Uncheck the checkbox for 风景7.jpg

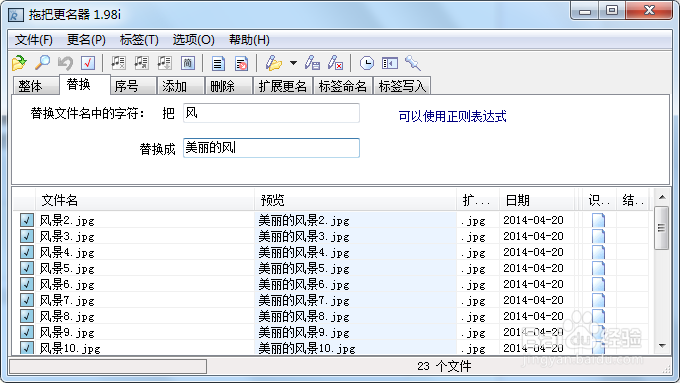coord(27,301)
